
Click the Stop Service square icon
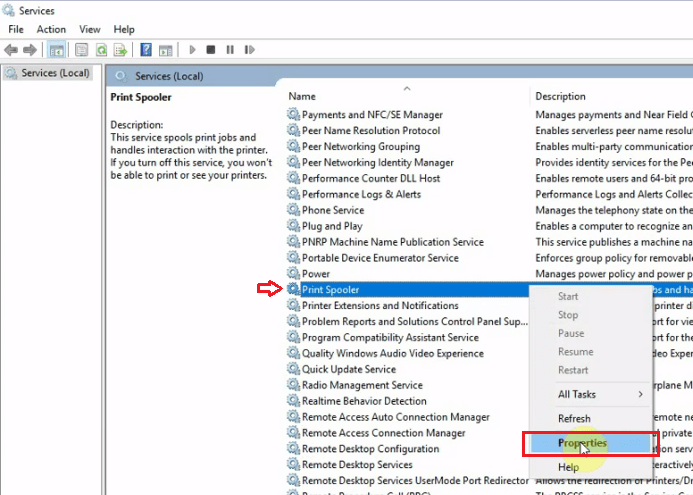tap(211, 50)
